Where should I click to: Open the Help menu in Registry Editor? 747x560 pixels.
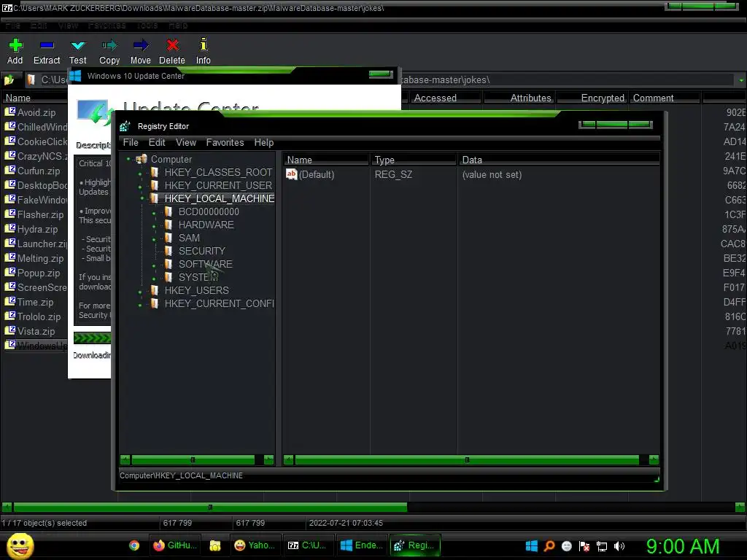263,142
